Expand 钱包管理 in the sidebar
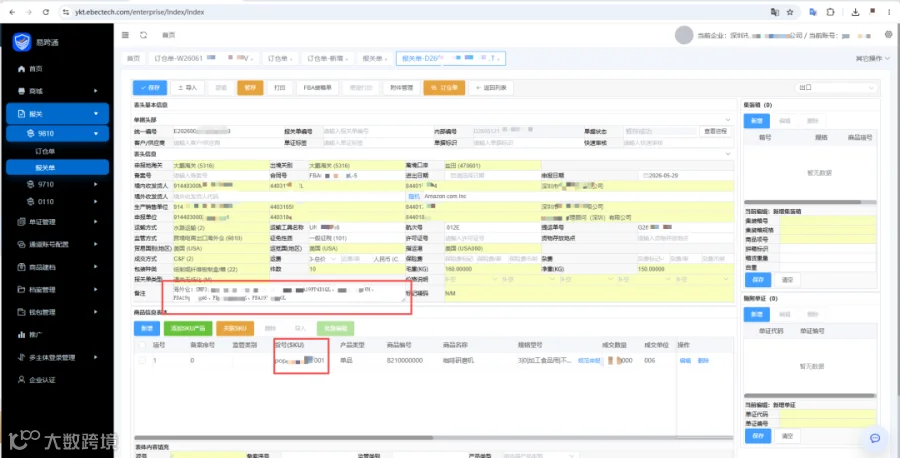This screenshot has width=900, height=458. pos(57,312)
